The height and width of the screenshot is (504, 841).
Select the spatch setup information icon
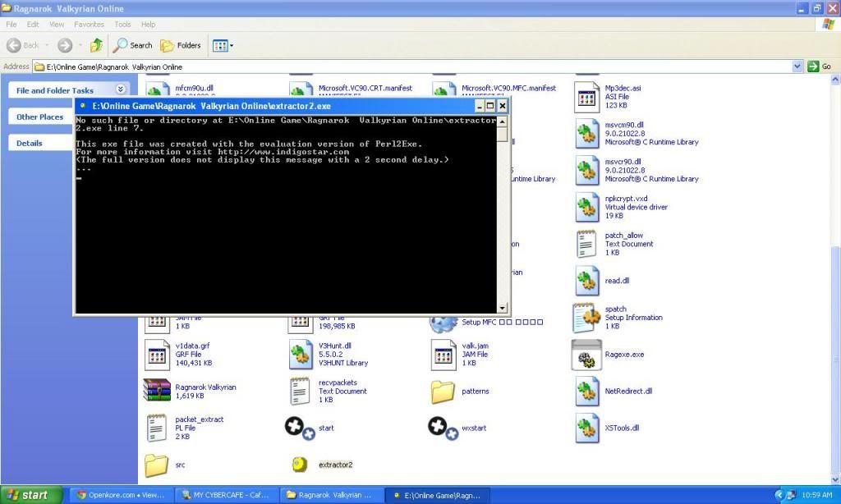click(x=586, y=318)
